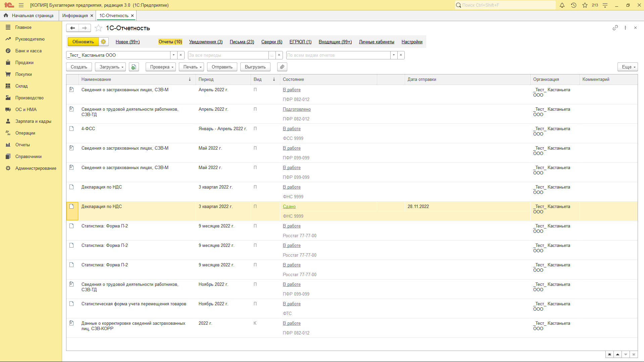Open Зарплата и кадры section
Image resolution: width=644 pixels, height=362 pixels.
tap(33, 121)
